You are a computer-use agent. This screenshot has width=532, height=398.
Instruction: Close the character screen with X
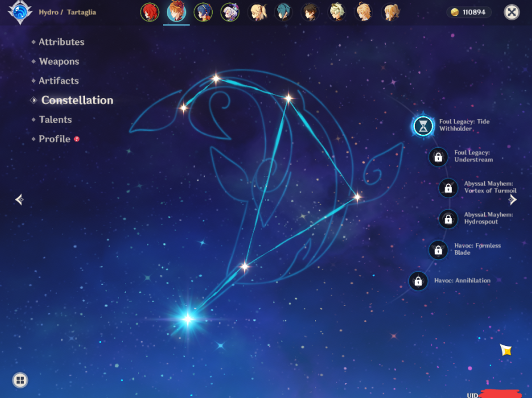[512, 12]
